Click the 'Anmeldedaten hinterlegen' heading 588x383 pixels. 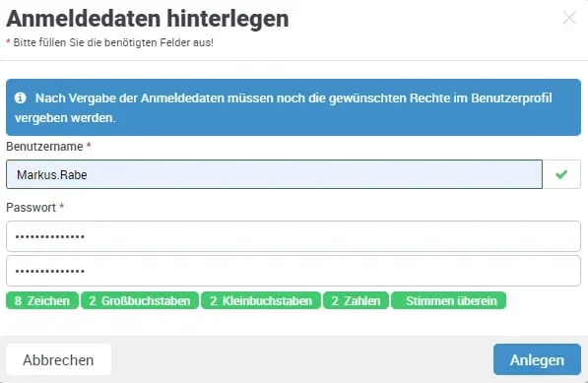click(148, 19)
